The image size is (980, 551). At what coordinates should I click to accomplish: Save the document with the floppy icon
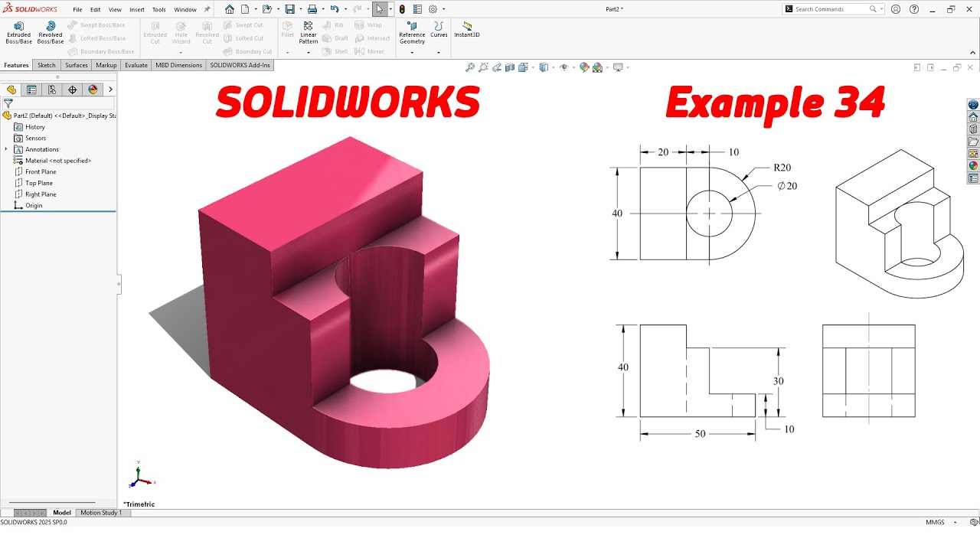click(289, 9)
